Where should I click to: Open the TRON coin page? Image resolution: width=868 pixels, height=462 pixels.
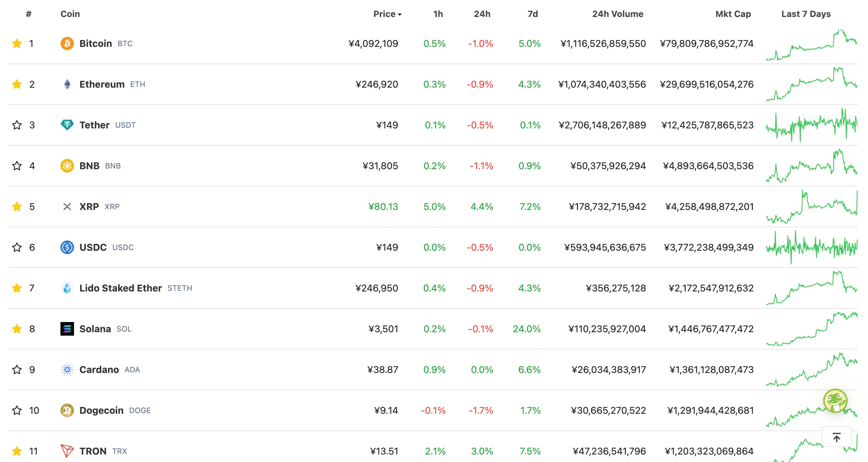pyautogui.click(x=93, y=451)
